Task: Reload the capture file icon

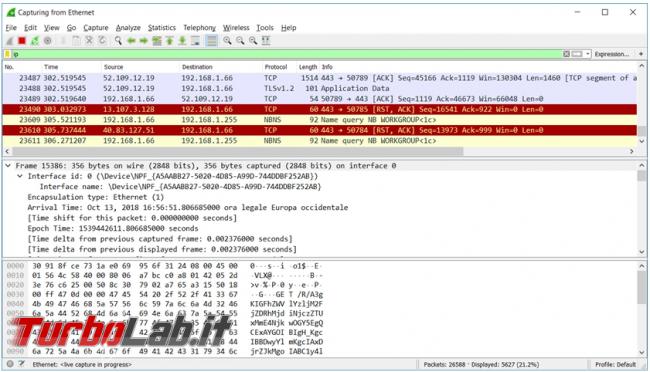Action: [102, 41]
